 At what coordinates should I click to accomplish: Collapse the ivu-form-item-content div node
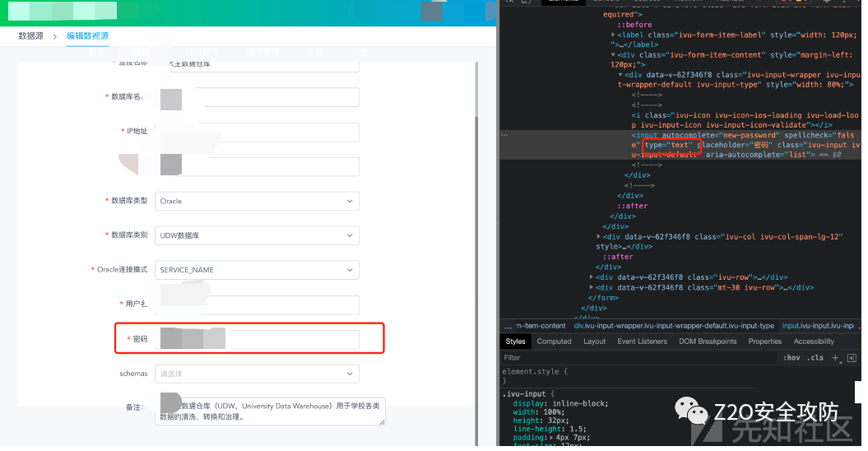click(613, 55)
